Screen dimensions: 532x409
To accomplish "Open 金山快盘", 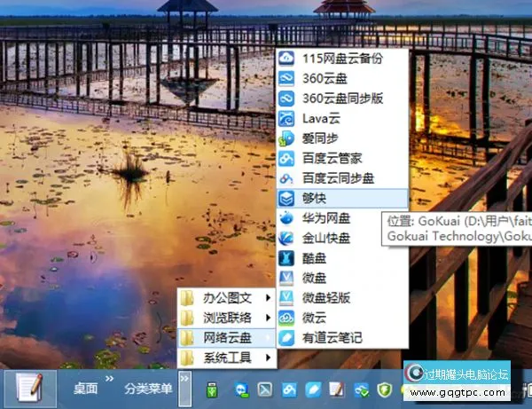I will (x=342, y=239).
